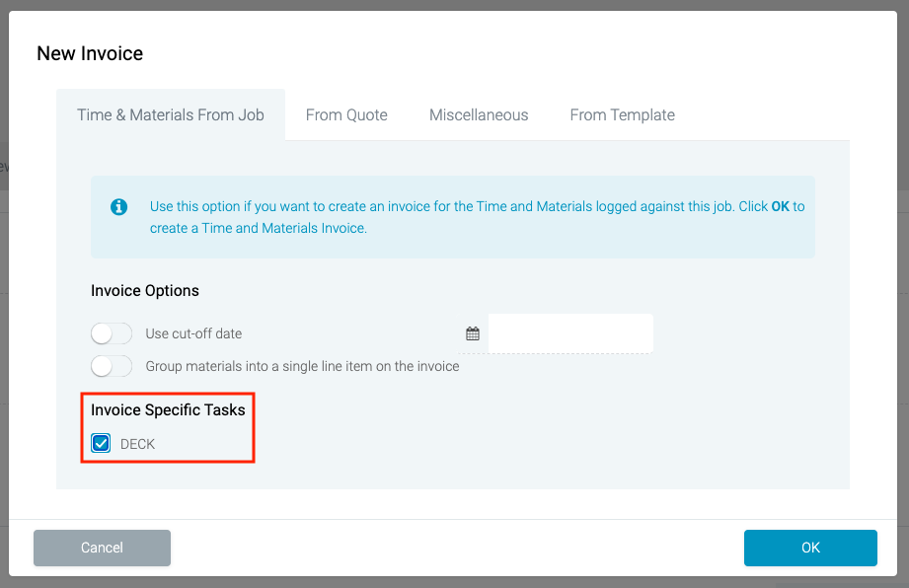This screenshot has height=588, width=909.
Task: Turn on 'Group materials into a single line item'
Action: click(x=111, y=365)
